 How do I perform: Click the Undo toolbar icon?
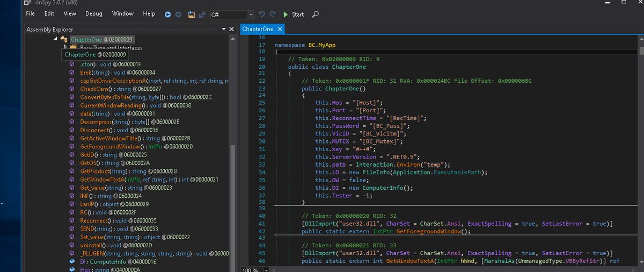(x=262, y=15)
